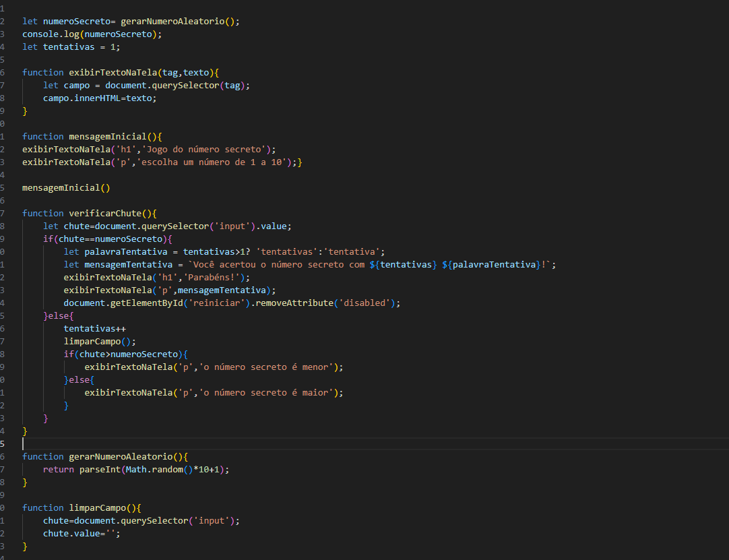Click the 'function mensagemInicial(){' declaration
This screenshot has width=729, height=560.
click(x=92, y=137)
